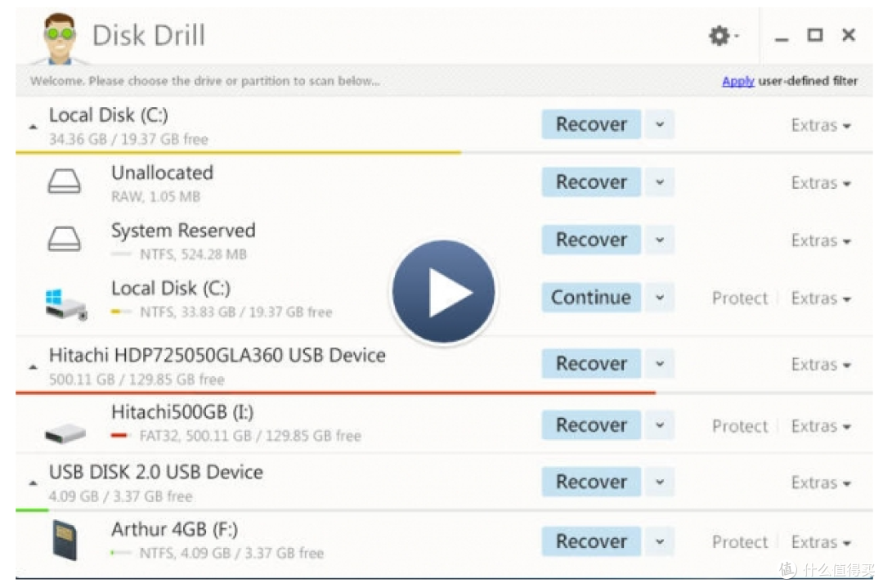Collapse the Local Disk (C:) disk group

pyautogui.click(x=34, y=127)
